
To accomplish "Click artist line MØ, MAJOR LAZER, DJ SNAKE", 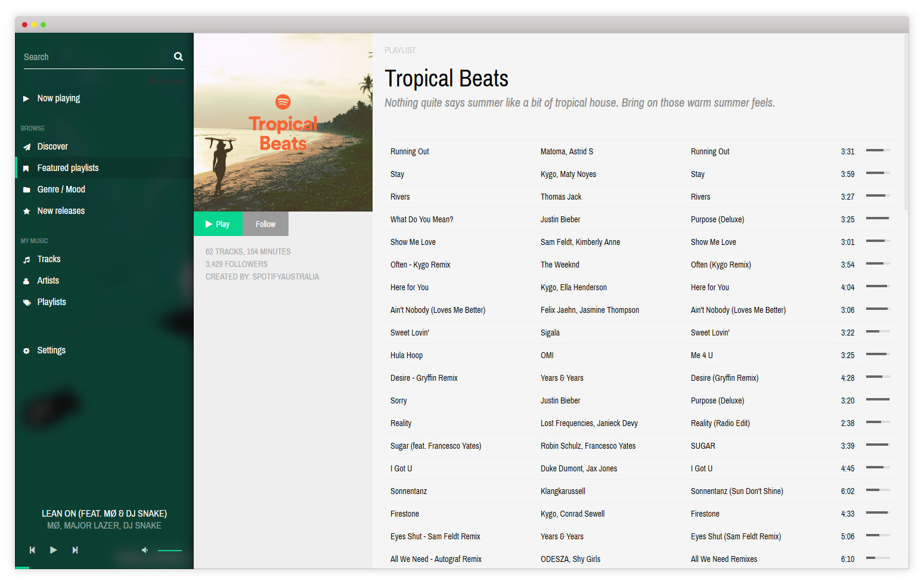I will 104,526.
